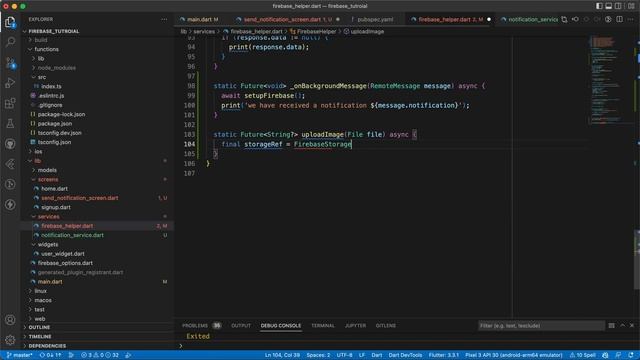640x360 pixels.
Task: Open the Thunder lightning bolt activity icon
Action: pos(10,204)
